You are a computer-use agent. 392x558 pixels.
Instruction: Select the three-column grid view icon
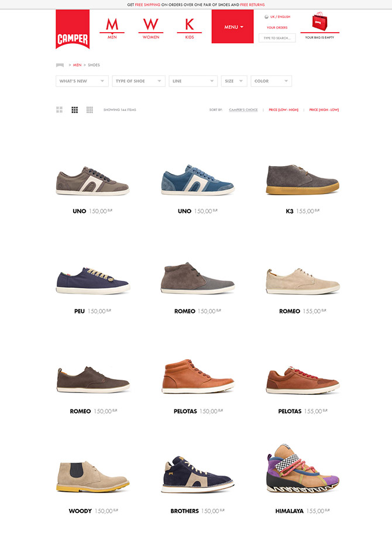[x=74, y=109]
